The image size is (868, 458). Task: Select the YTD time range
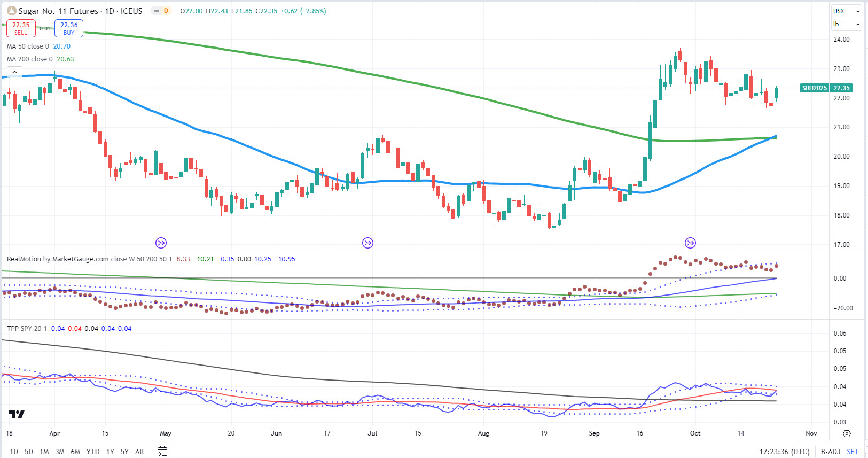click(x=93, y=452)
